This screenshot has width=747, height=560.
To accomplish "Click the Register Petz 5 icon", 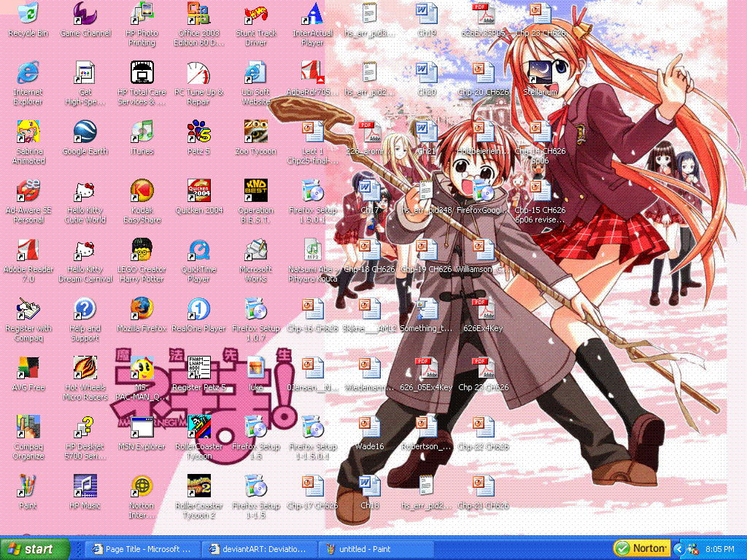I will click(x=198, y=367).
